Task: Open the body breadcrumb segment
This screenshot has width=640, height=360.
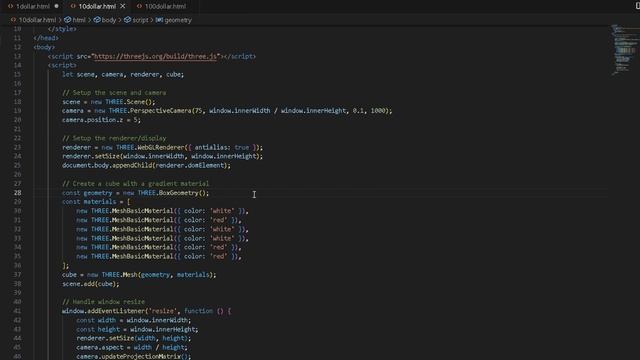Action: coord(109,20)
